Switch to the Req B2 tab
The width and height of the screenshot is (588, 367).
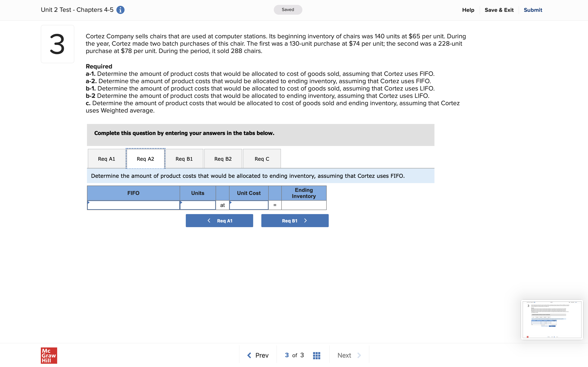[223, 159]
